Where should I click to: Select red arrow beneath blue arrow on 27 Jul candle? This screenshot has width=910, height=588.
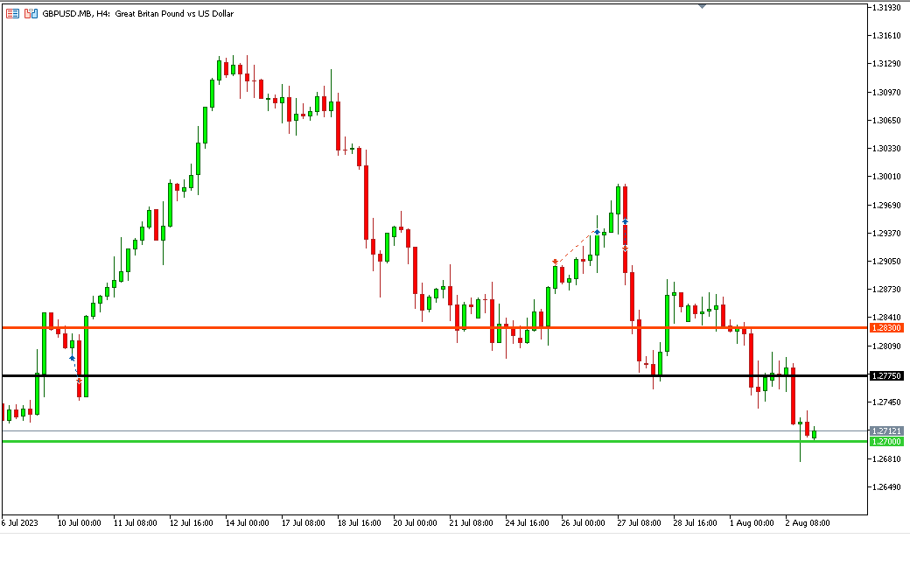pyautogui.click(x=625, y=249)
